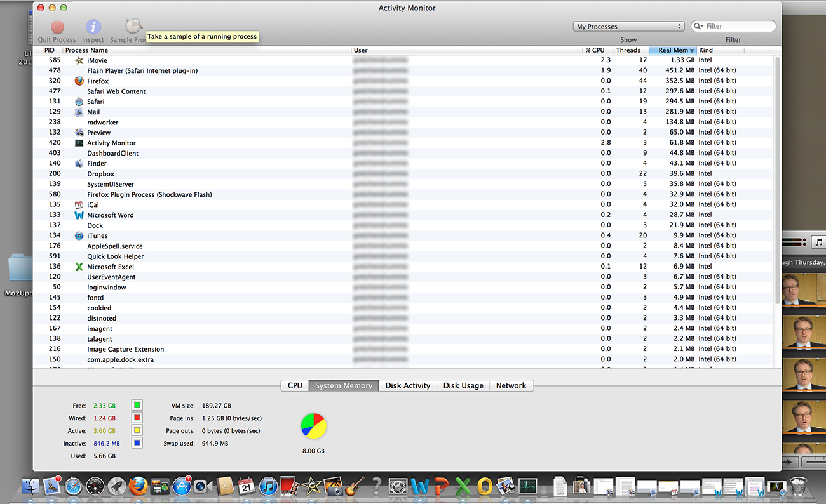Open the Trash in the Dock
The width and height of the screenshot is (826, 504).
click(799, 487)
